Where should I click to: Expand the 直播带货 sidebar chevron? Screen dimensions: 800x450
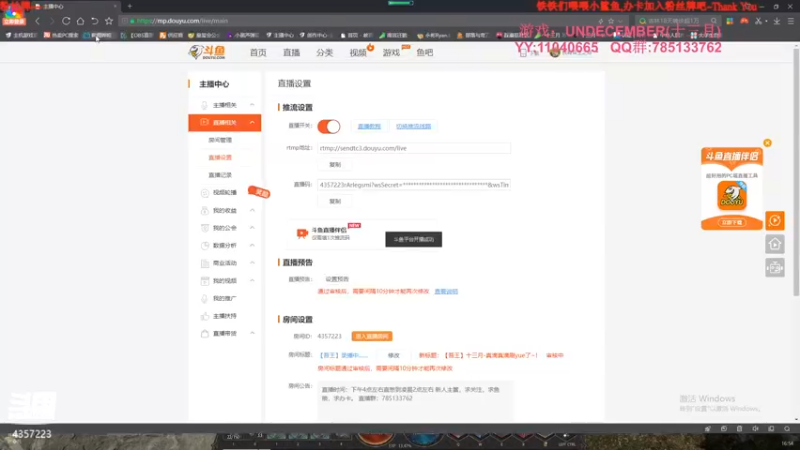pos(252,333)
